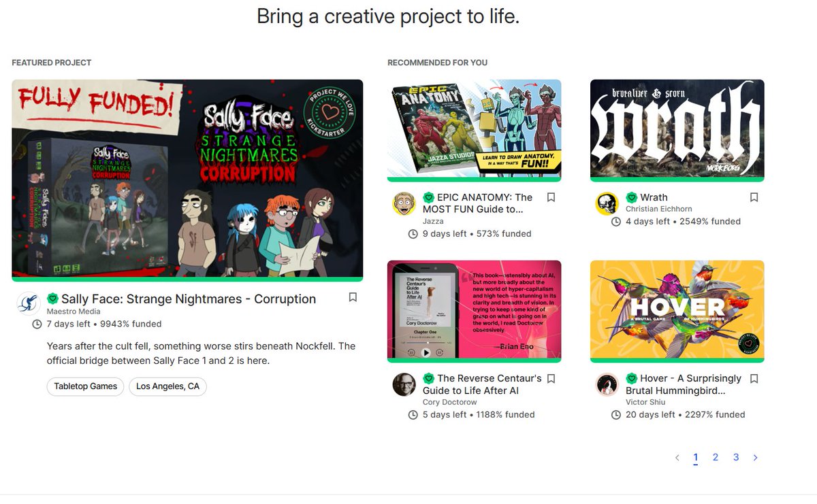Click green badge beside Sally Face title
Image resolution: width=817 pixels, height=504 pixels.
pos(52,299)
